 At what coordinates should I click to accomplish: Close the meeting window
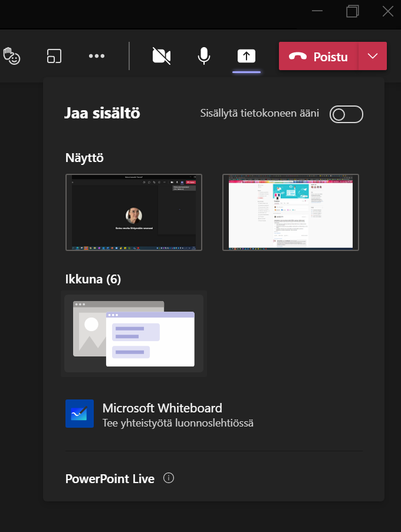[388, 11]
